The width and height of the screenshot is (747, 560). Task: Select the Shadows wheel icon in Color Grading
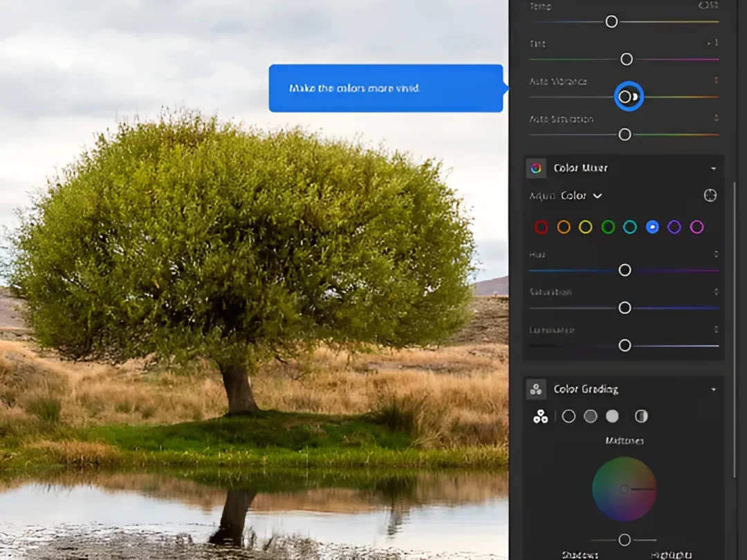569,416
